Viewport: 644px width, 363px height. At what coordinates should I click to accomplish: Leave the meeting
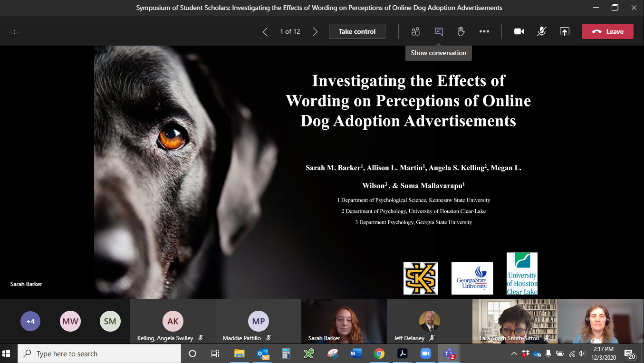(x=607, y=31)
